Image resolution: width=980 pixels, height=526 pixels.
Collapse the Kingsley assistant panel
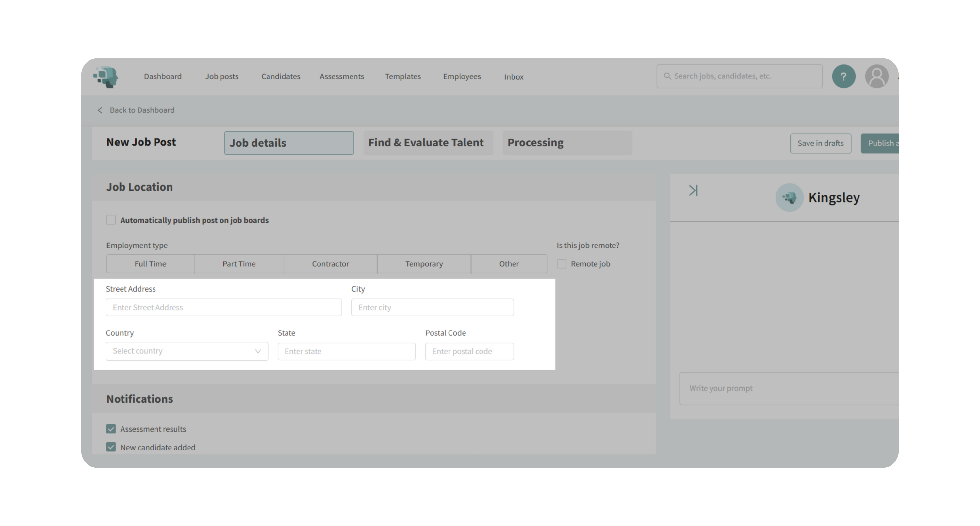693,190
